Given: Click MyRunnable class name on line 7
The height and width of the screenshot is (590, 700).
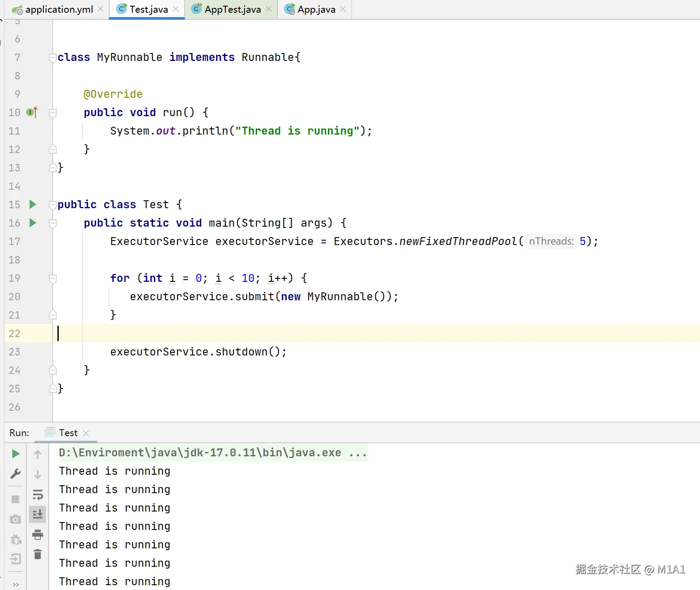Looking at the screenshot, I should (130, 57).
